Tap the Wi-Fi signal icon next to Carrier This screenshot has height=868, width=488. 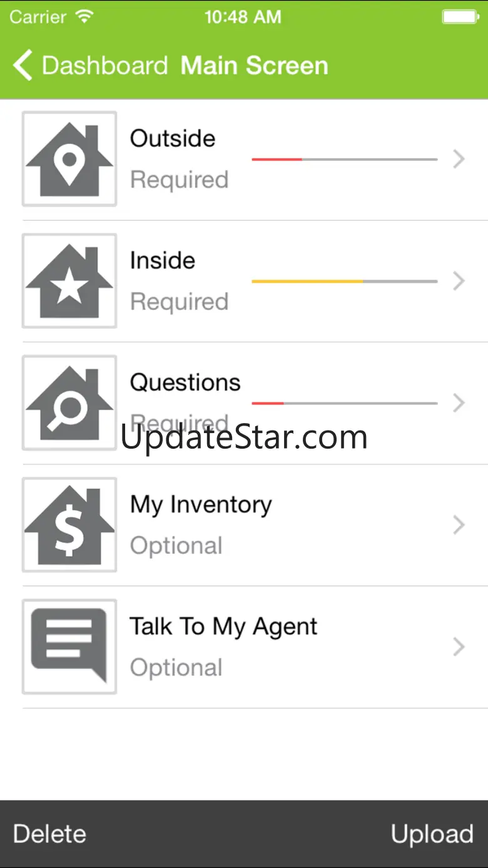coord(83,16)
